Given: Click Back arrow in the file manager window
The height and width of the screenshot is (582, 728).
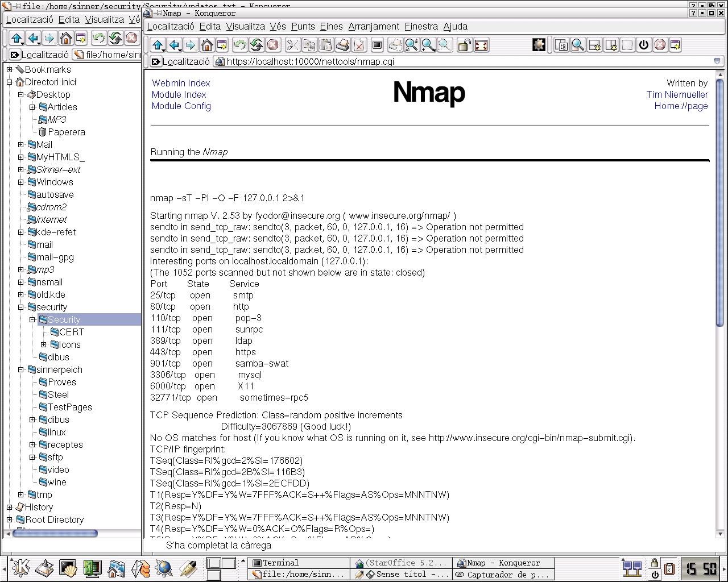Looking at the screenshot, I should (x=33, y=38).
